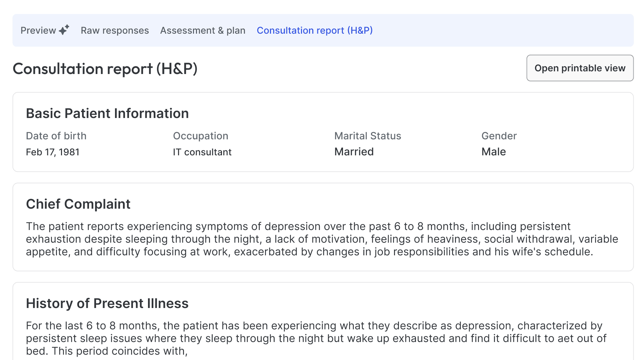The image size is (644, 360).
Task: Click the Marital Status label
Action: (x=367, y=136)
